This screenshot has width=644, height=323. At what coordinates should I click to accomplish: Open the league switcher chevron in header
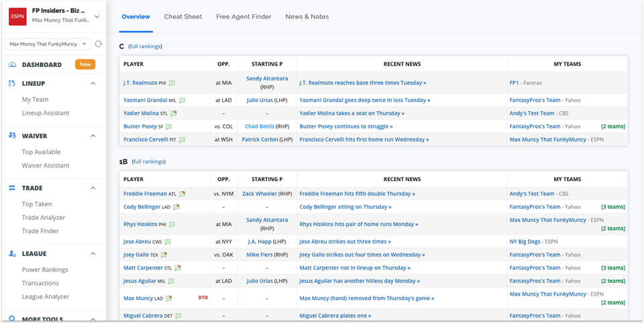pyautogui.click(x=97, y=17)
